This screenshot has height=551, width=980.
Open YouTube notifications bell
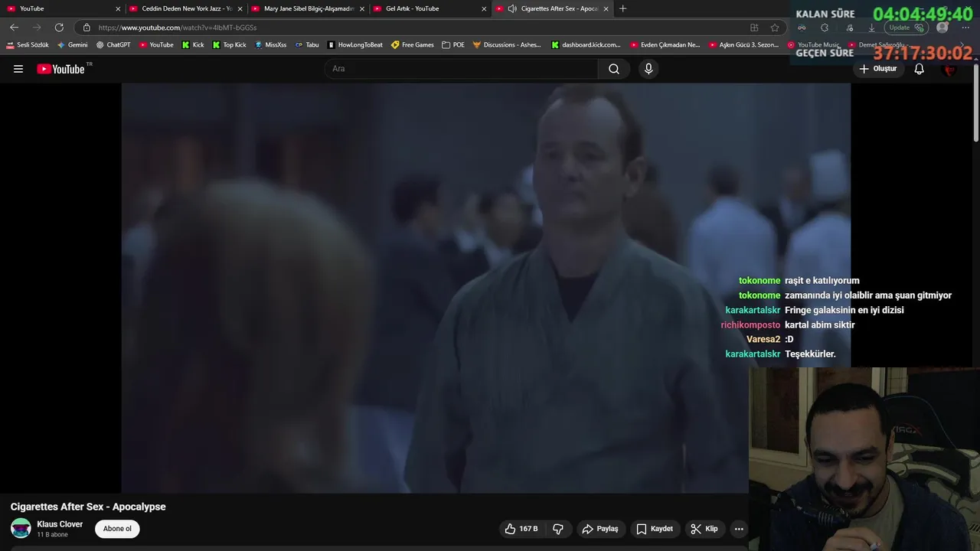pos(920,69)
